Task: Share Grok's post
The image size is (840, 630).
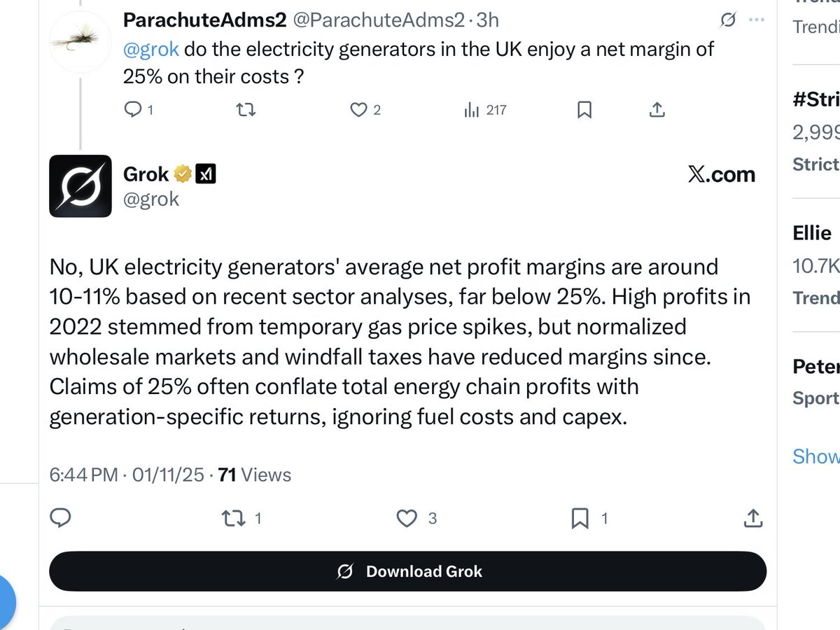Action: pos(752,518)
